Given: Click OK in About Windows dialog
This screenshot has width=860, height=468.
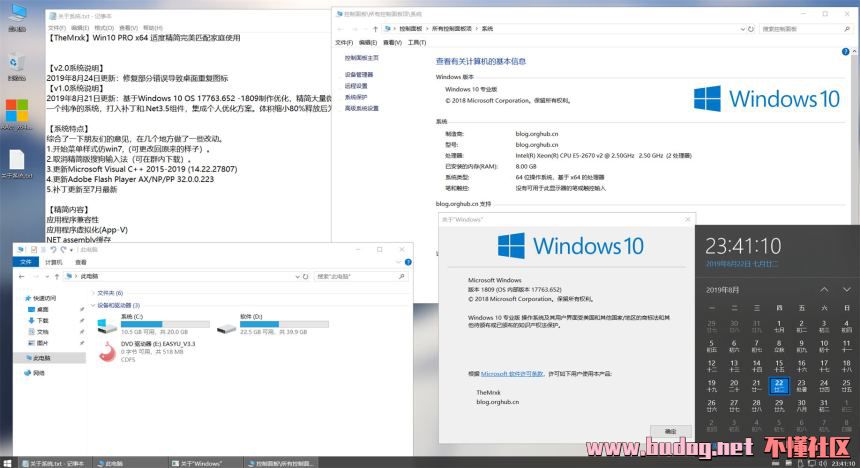Looking at the screenshot, I should [670, 431].
